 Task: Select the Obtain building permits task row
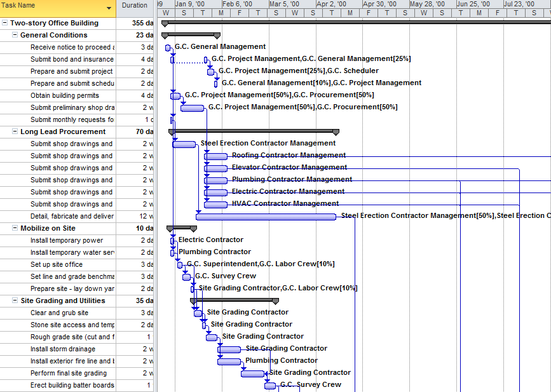click(x=65, y=95)
